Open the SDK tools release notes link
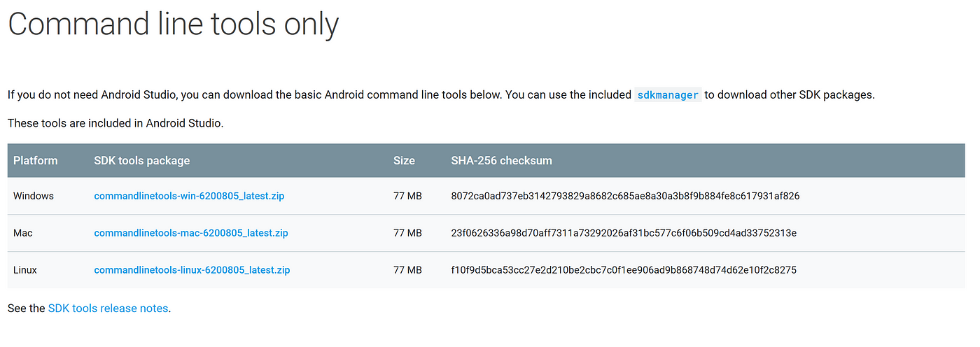 tap(108, 308)
